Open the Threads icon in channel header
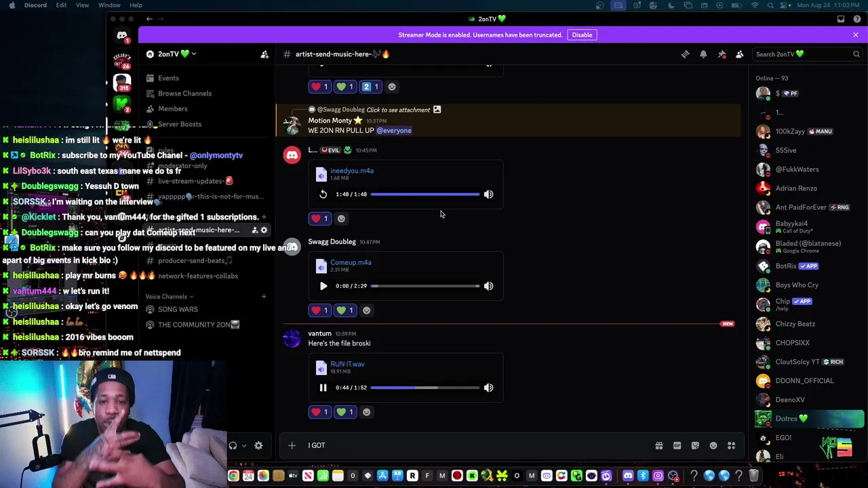Screen dimensions: 868x488 (x=685, y=54)
